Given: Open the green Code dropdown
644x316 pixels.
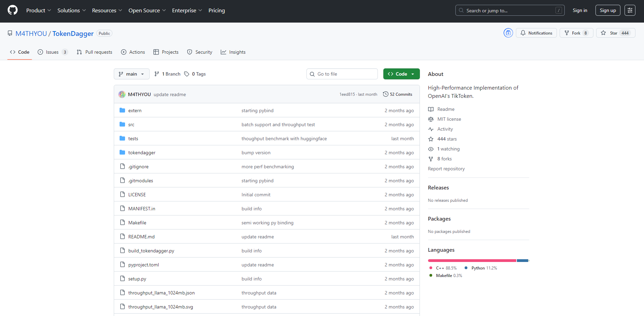Looking at the screenshot, I should click(x=401, y=74).
